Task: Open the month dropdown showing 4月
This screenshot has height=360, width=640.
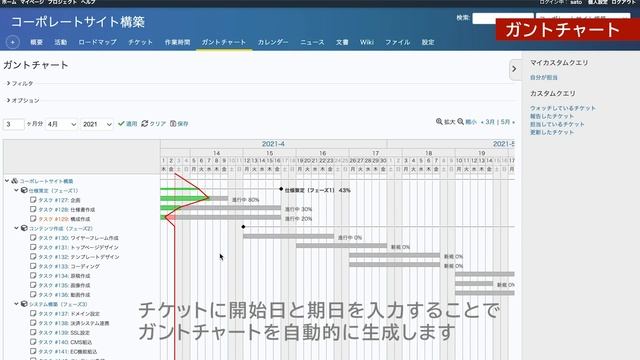Action: click(x=61, y=124)
